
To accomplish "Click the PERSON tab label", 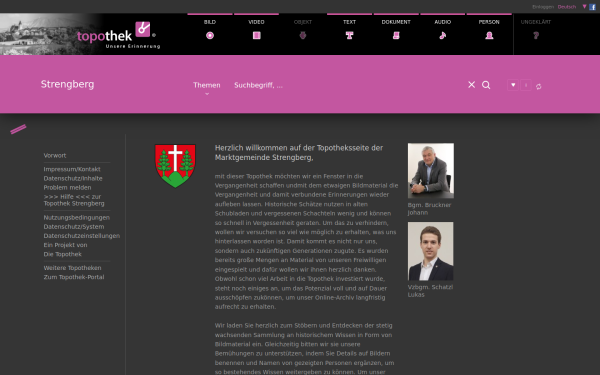I will point(489,22).
